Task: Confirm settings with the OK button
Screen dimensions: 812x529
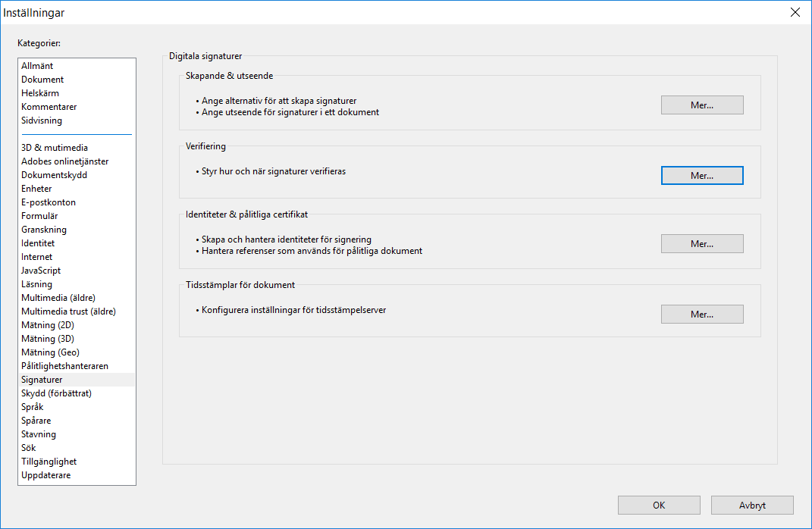Action: point(658,506)
